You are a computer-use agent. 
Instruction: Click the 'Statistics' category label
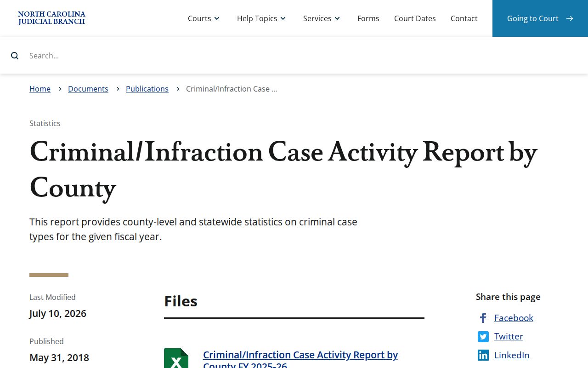45,123
